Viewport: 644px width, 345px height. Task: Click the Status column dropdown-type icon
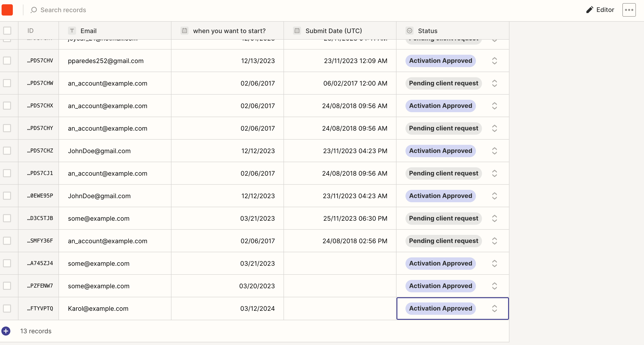(x=410, y=31)
